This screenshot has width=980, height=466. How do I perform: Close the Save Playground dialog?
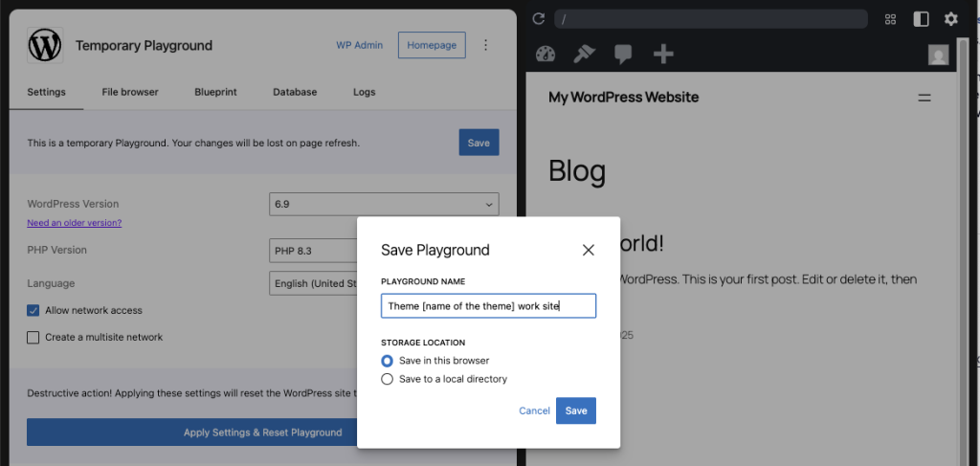click(589, 250)
